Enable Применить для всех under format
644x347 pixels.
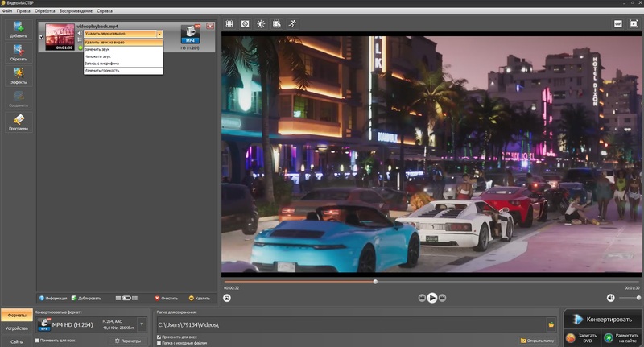(x=37, y=341)
